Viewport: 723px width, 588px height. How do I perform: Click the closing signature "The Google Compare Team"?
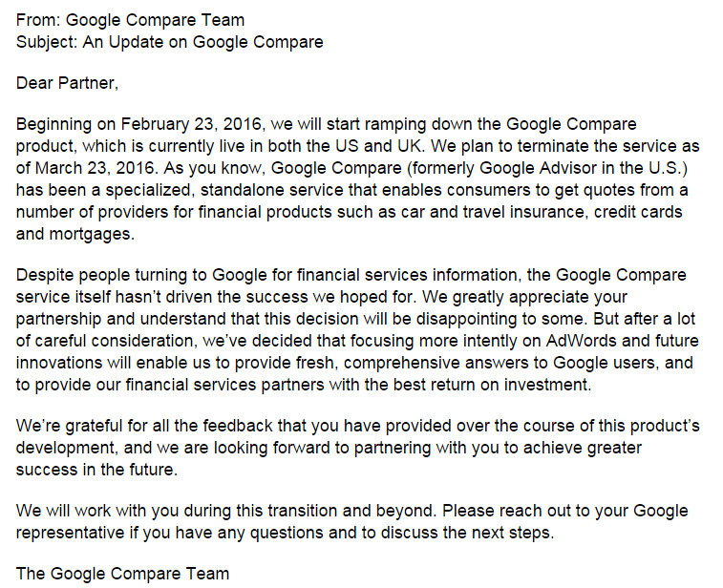click(x=122, y=574)
